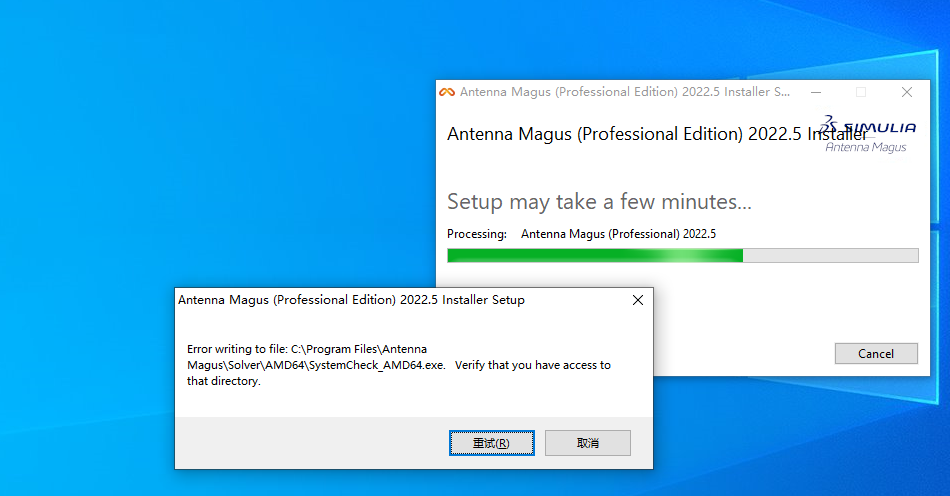Click the 取消 button in error dialog
This screenshot has width=950, height=496.
tap(588, 443)
